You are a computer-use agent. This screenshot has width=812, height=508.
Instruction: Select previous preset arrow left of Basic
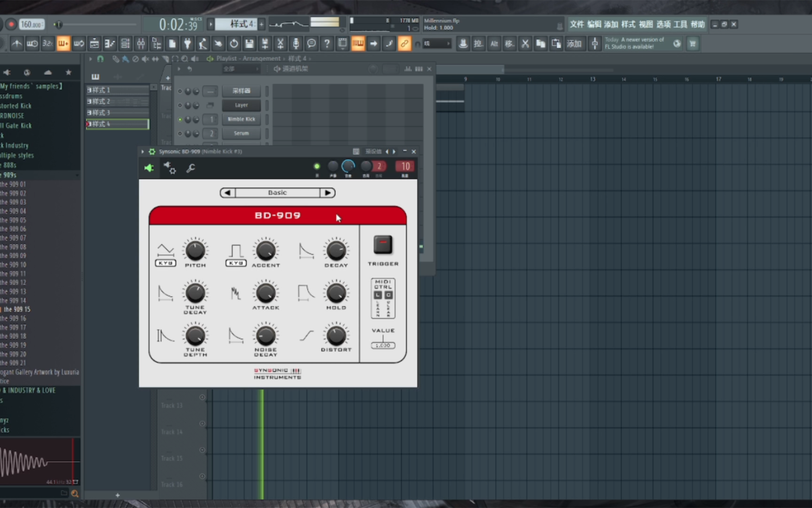pos(227,192)
